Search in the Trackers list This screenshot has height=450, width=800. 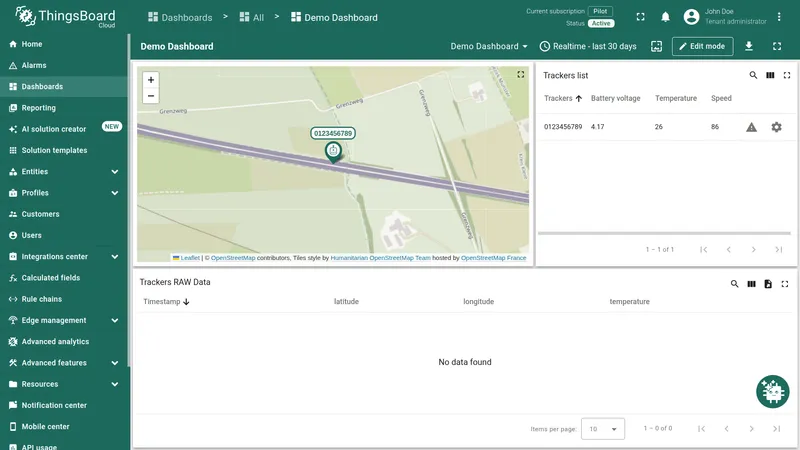[x=753, y=75]
